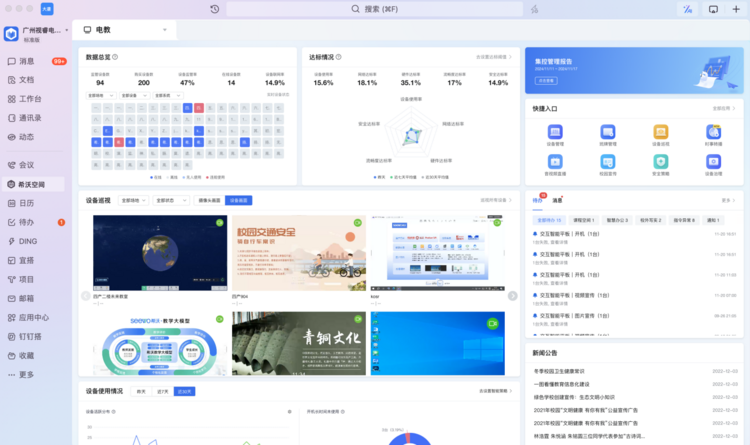The height and width of the screenshot is (445, 750).
Task: Toggle 近30天平均值 legend under radar chart
Action: click(x=435, y=177)
